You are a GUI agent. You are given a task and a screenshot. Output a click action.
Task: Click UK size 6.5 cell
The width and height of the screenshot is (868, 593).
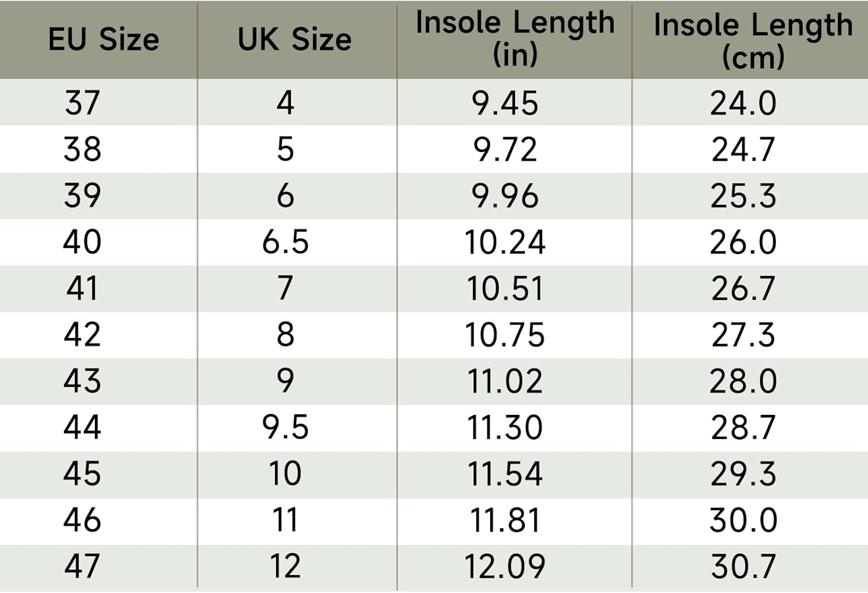click(x=285, y=242)
